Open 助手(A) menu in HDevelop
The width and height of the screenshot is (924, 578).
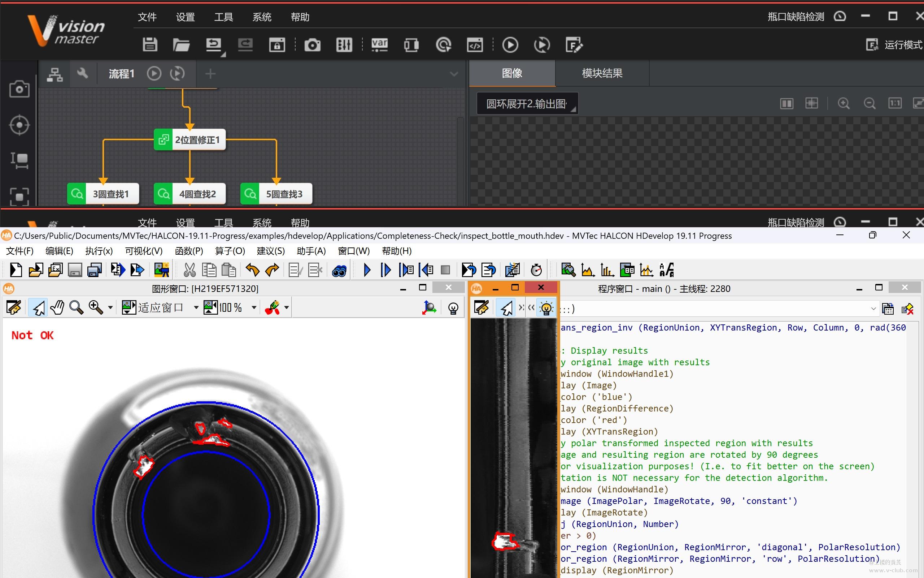(311, 251)
